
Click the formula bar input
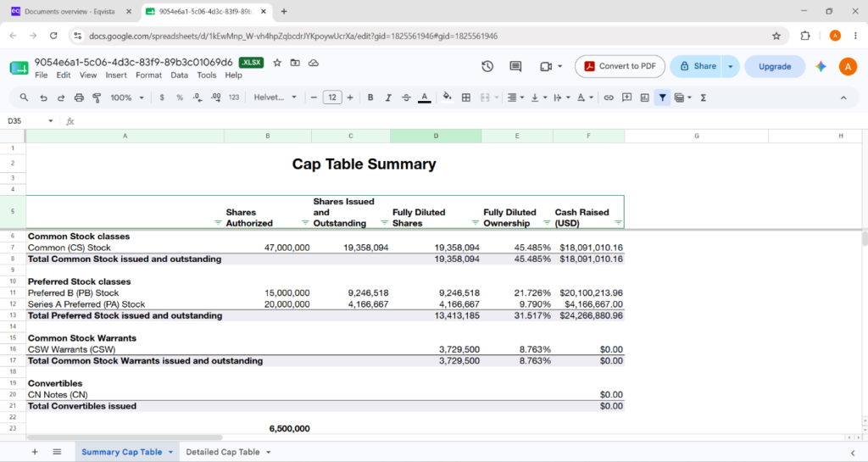point(470,121)
